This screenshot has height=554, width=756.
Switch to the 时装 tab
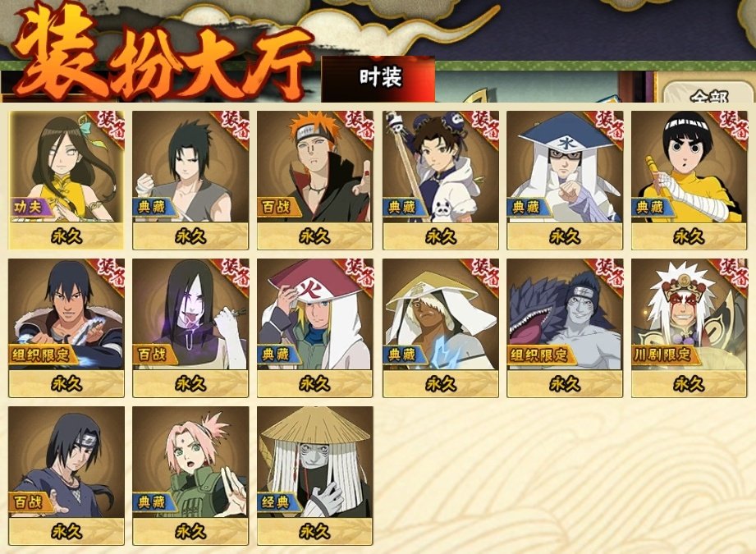(x=379, y=79)
